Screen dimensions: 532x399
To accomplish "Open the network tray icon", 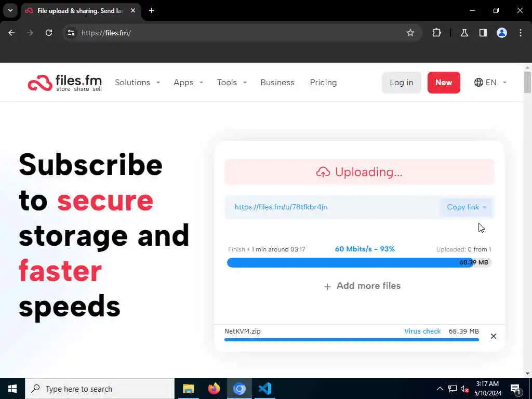I will pyautogui.click(x=453, y=389).
